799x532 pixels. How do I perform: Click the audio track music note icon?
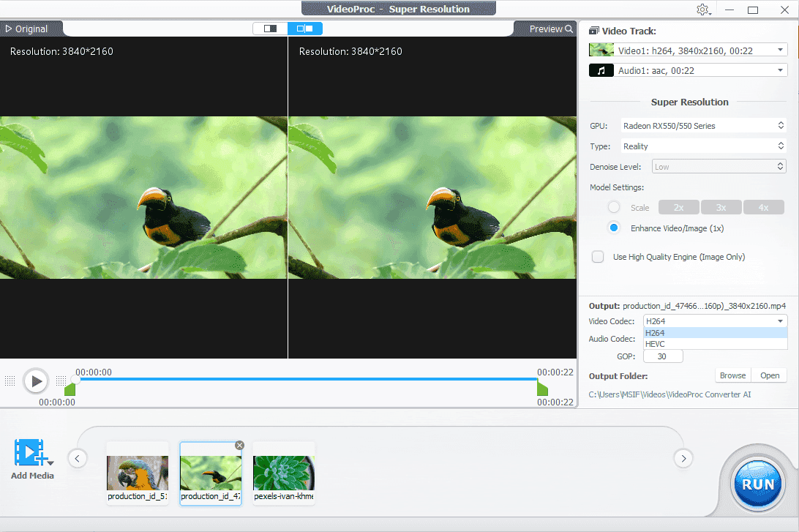pos(601,70)
